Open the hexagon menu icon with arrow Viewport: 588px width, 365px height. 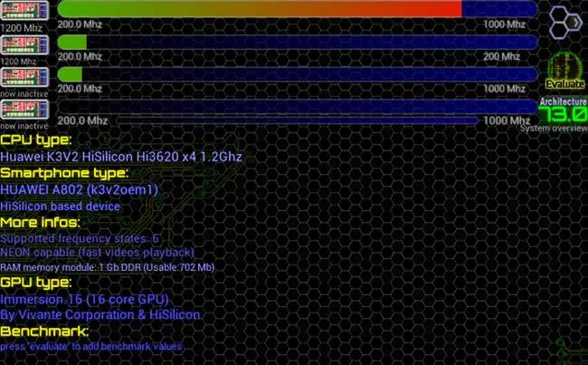coord(565,23)
